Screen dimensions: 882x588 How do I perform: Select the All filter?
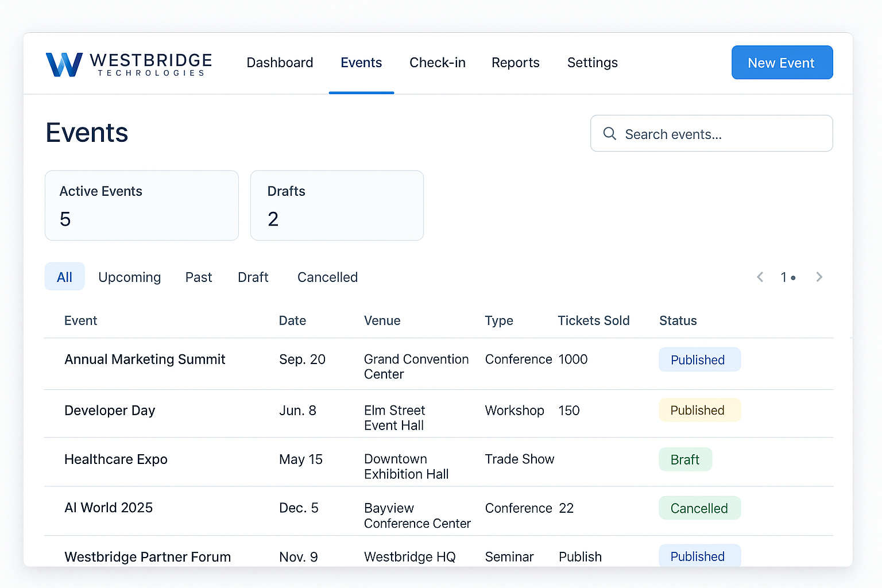pyautogui.click(x=64, y=277)
